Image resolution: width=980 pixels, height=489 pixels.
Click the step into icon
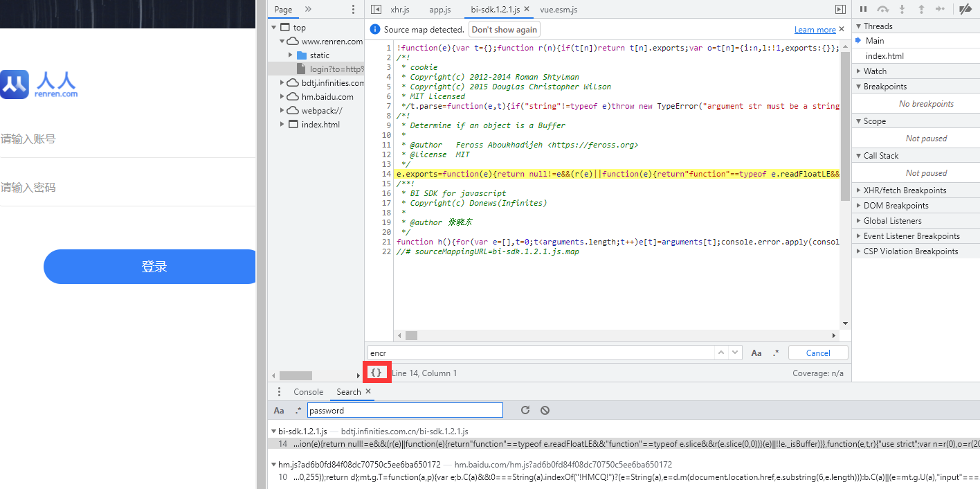[902, 9]
